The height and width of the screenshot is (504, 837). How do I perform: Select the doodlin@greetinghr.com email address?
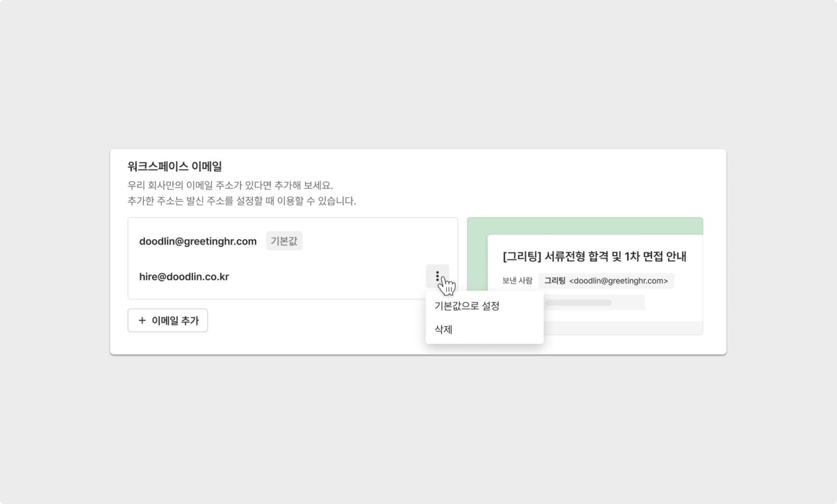tap(198, 241)
